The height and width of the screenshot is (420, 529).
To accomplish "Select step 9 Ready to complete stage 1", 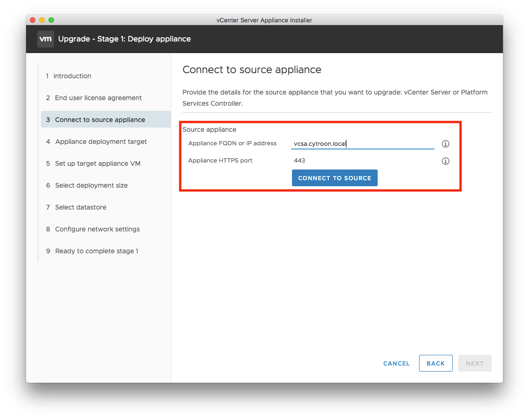I will [93, 251].
